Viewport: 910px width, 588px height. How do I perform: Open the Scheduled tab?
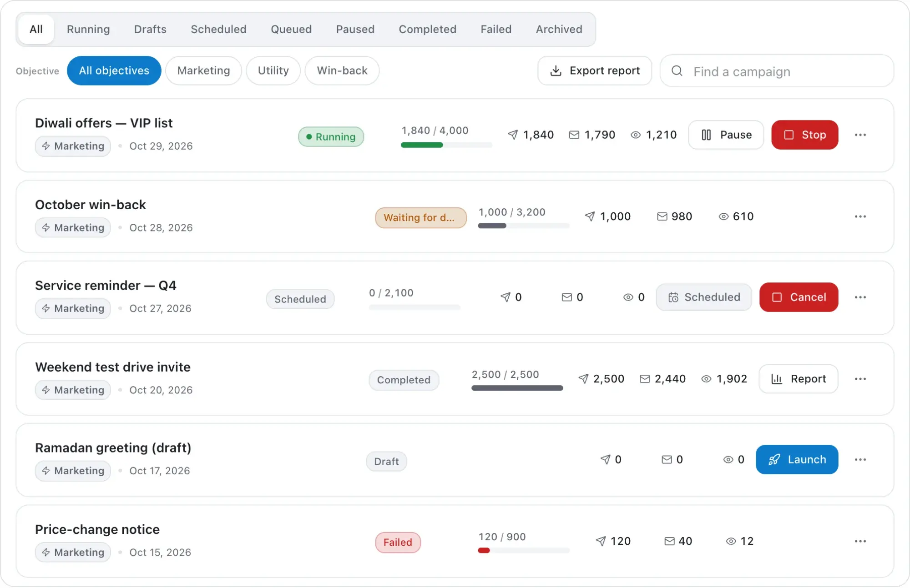(x=218, y=30)
